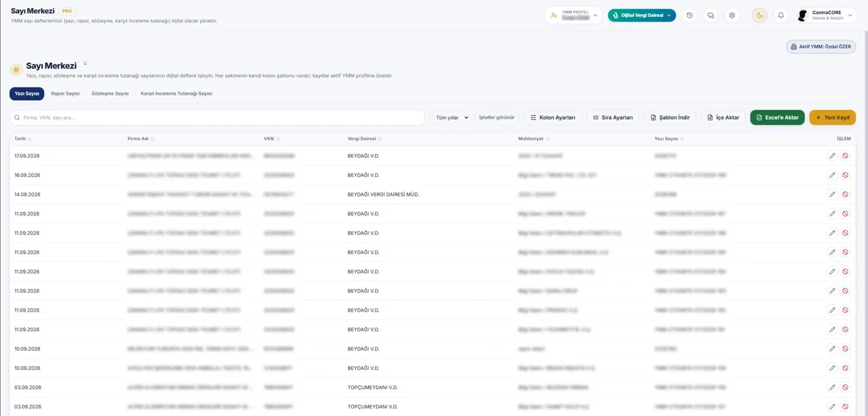
Task: Cancel the 14.09.2026 record with red icon
Action: (845, 194)
